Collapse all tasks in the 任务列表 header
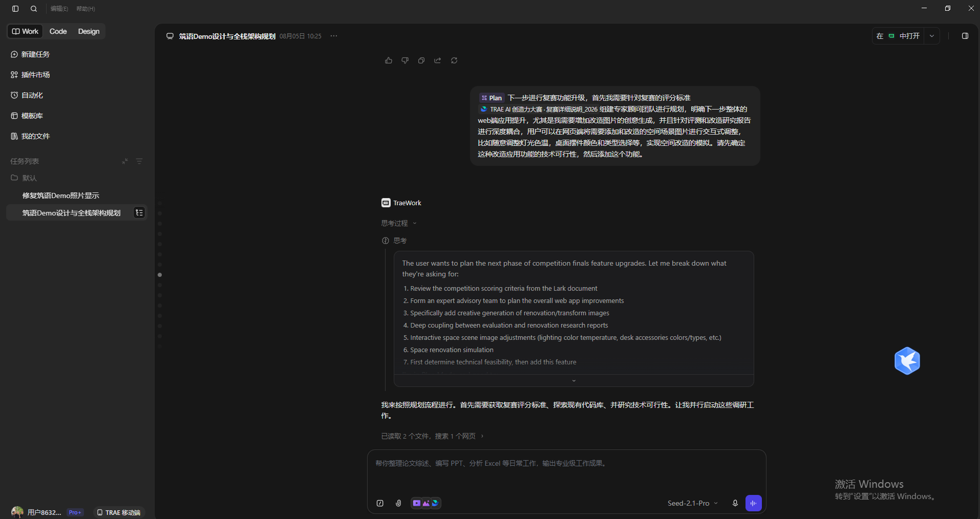This screenshot has width=980, height=519. [125, 161]
